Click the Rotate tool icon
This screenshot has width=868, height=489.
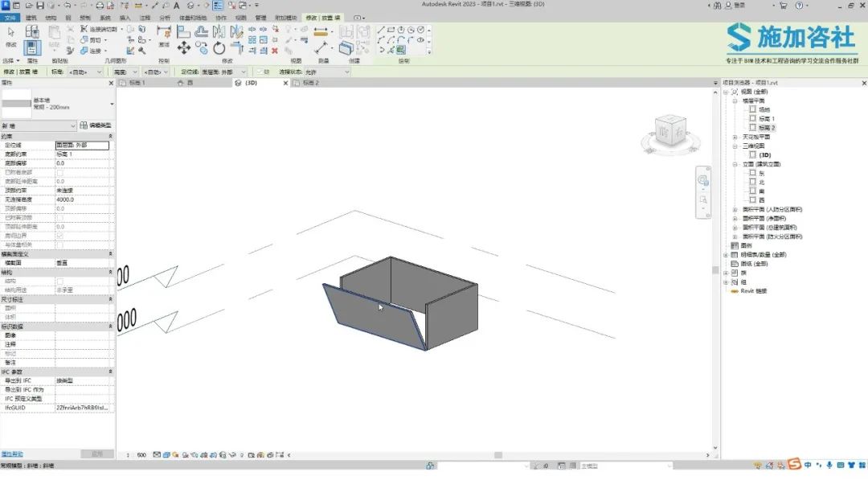(219, 48)
